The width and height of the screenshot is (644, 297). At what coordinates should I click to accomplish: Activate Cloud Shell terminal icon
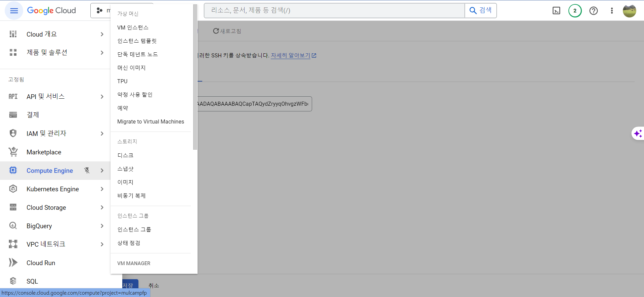point(556,11)
